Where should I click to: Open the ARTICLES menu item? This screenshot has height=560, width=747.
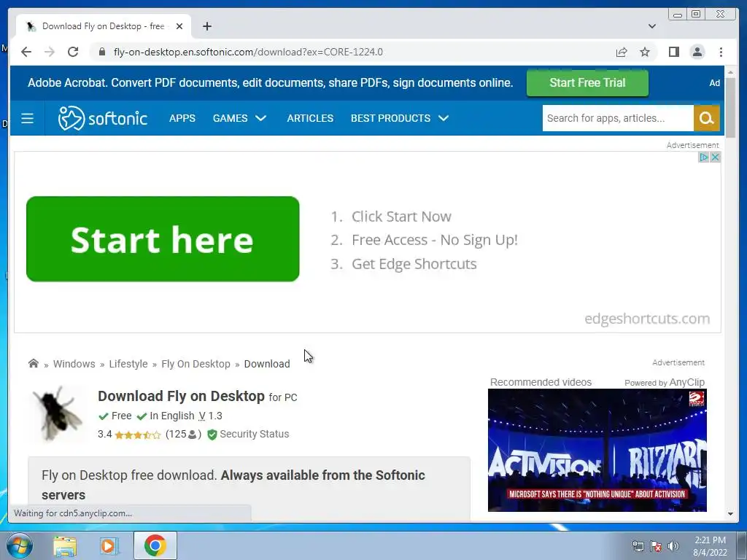point(310,118)
